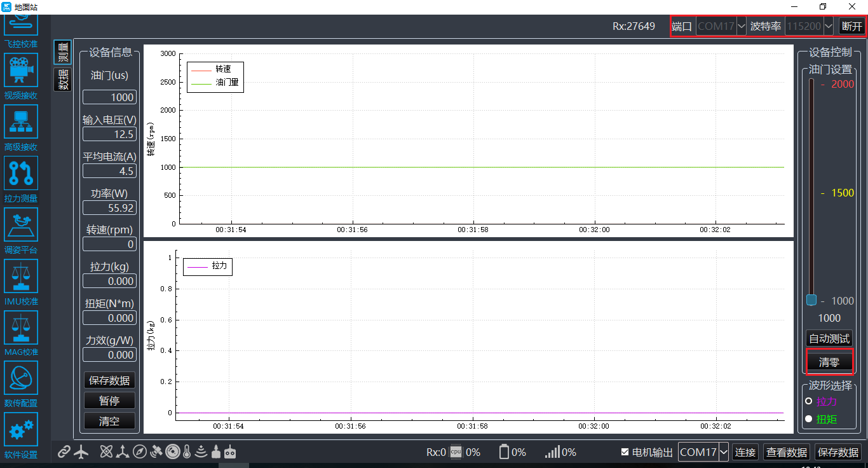Click the round disc status icon

[x=173, y=452]
